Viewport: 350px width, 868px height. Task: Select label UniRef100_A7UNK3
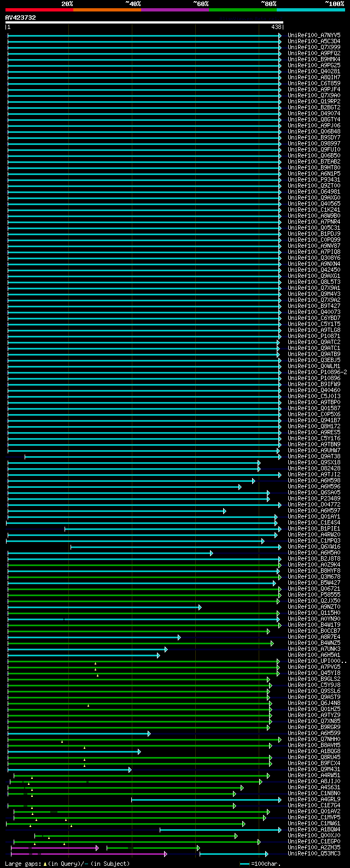point(314,649)
